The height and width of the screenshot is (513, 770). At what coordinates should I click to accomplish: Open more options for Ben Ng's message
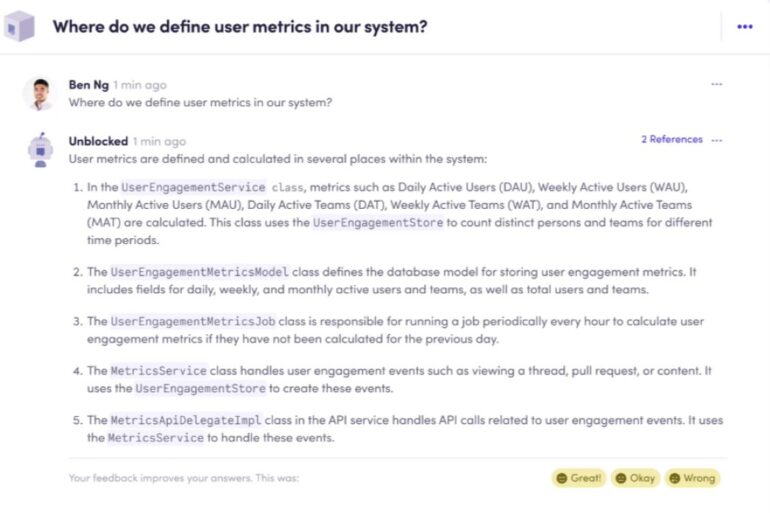716,85
